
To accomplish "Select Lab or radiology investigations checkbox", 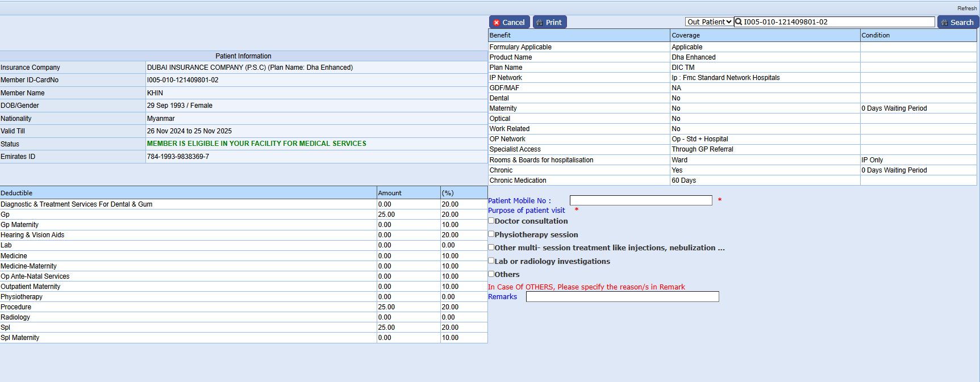I will (x=491, y=261).
